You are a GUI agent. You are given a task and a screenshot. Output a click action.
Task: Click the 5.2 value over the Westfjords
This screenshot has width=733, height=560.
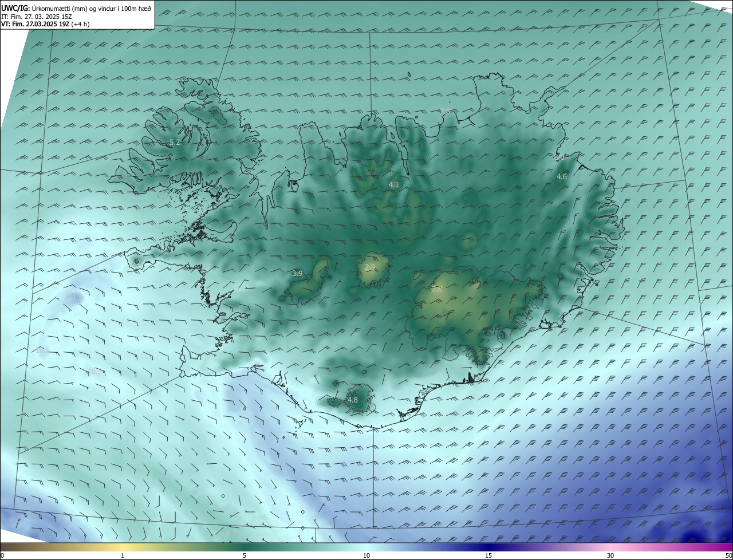(x=175, y=142)
